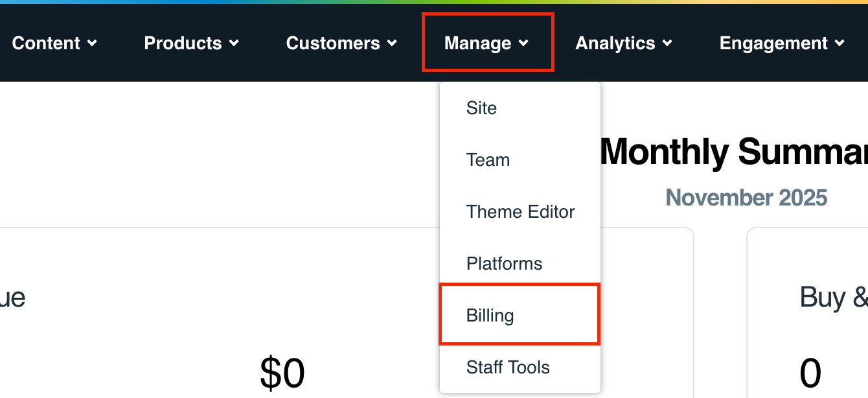Select Staff Tools from the dropdown
The width and height of the screenshot is (868, 398).
508,367
